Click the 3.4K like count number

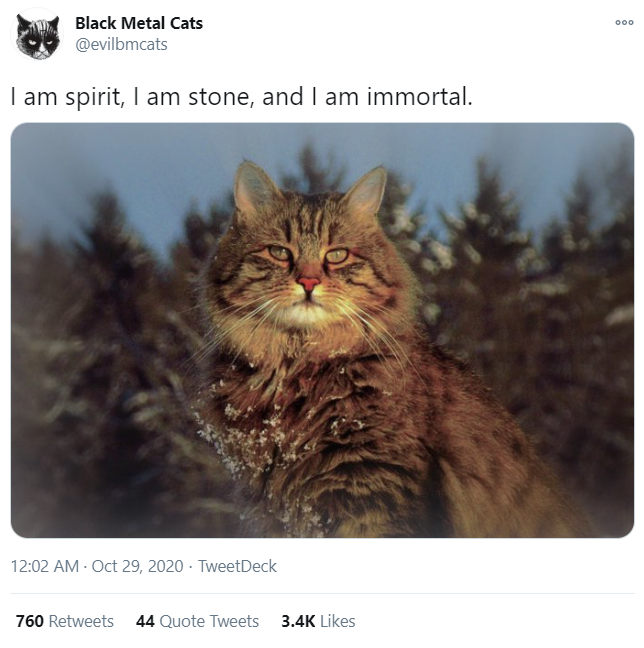(298, 621)
